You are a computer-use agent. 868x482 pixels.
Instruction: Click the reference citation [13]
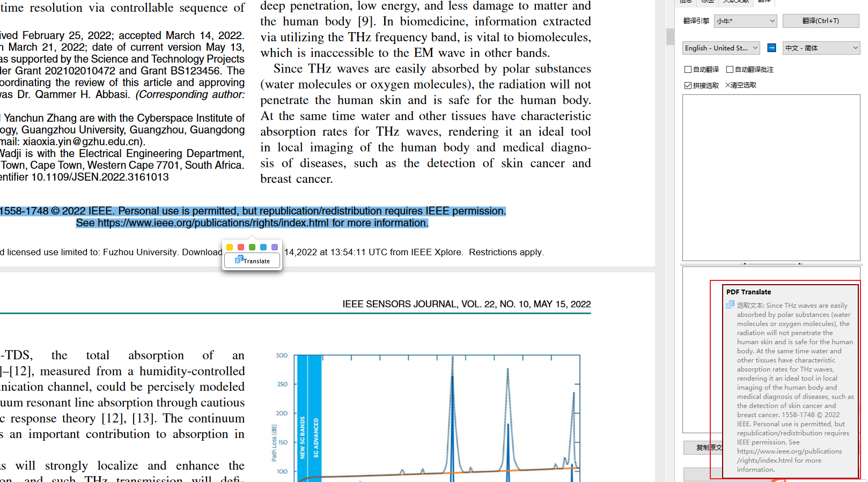click(x=143, y=418)
